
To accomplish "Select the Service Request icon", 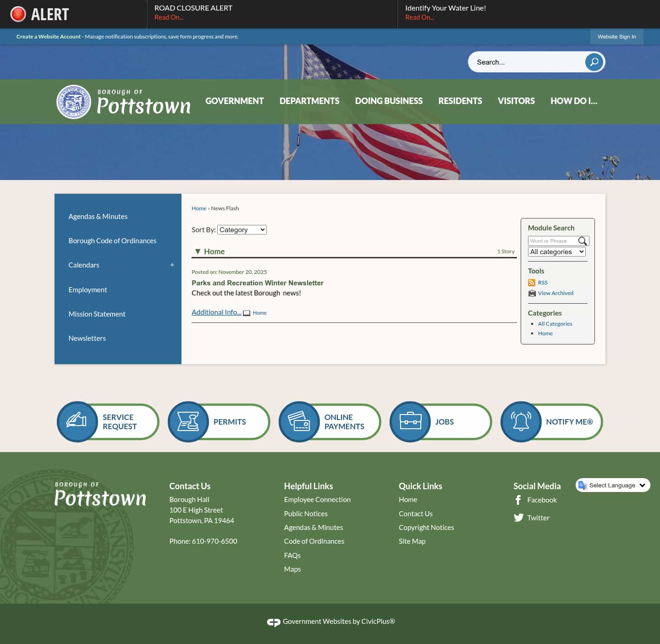I will (x=77, y=421).
